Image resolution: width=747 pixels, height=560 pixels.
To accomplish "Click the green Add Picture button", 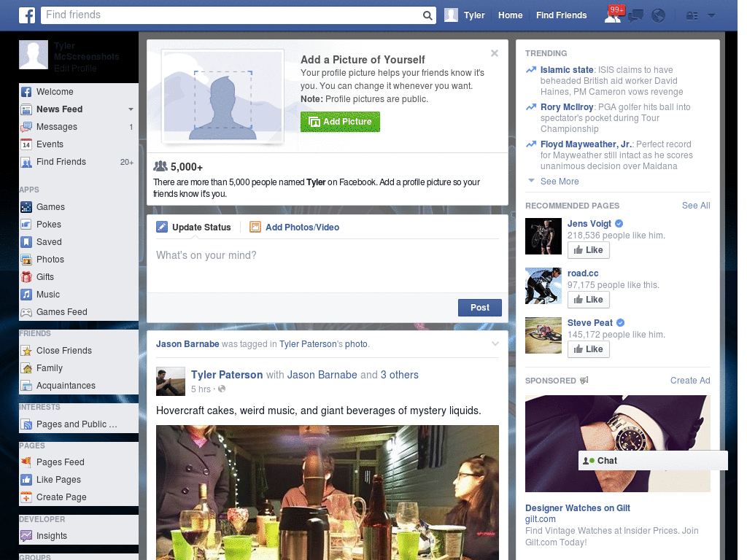I will tap(340, 122).
